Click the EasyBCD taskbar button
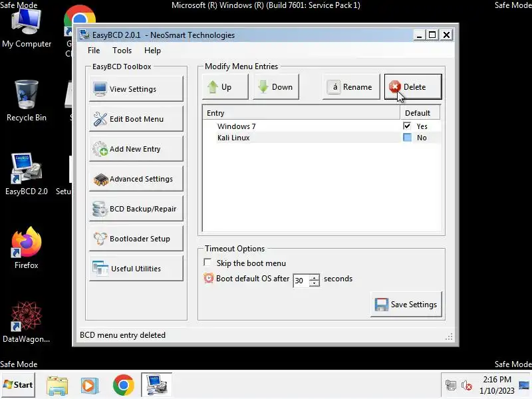Image resolution: width=532 pixels, height=399 pixels. [156, 385]
